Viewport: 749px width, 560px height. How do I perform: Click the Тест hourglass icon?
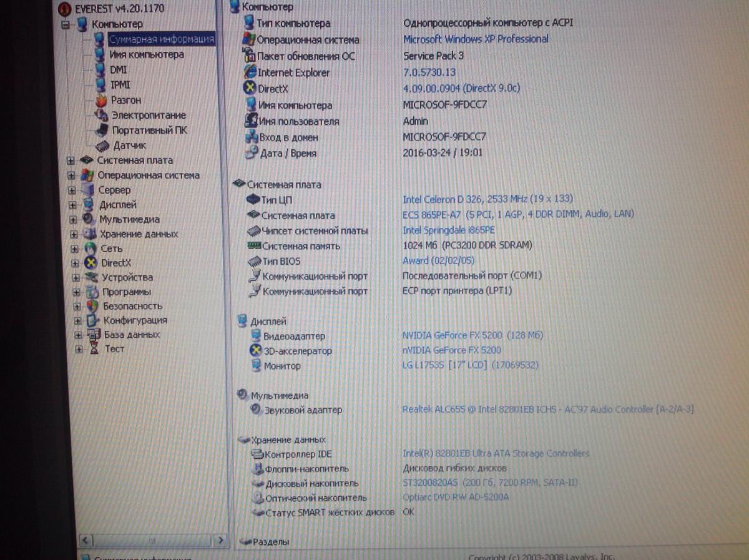[94, 349]
